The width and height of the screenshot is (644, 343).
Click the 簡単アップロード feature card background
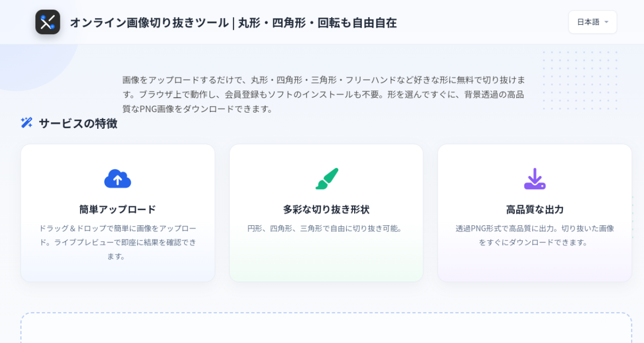118,213
